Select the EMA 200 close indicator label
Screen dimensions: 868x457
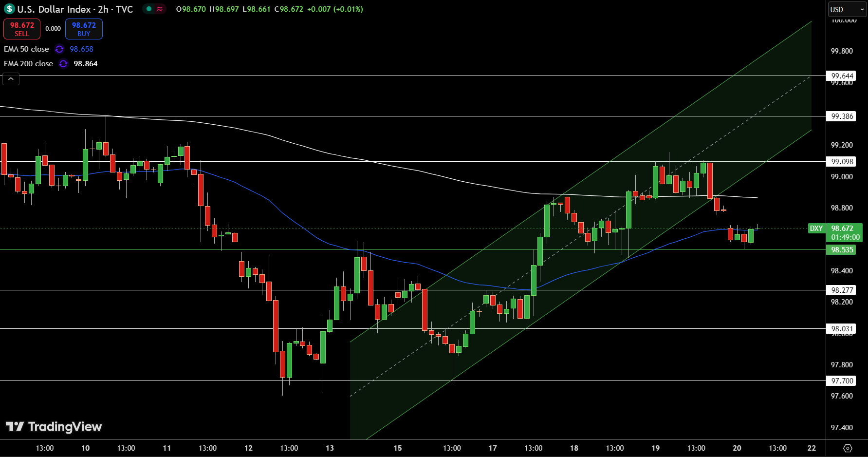pyautogui.click(x=28, y=64)
